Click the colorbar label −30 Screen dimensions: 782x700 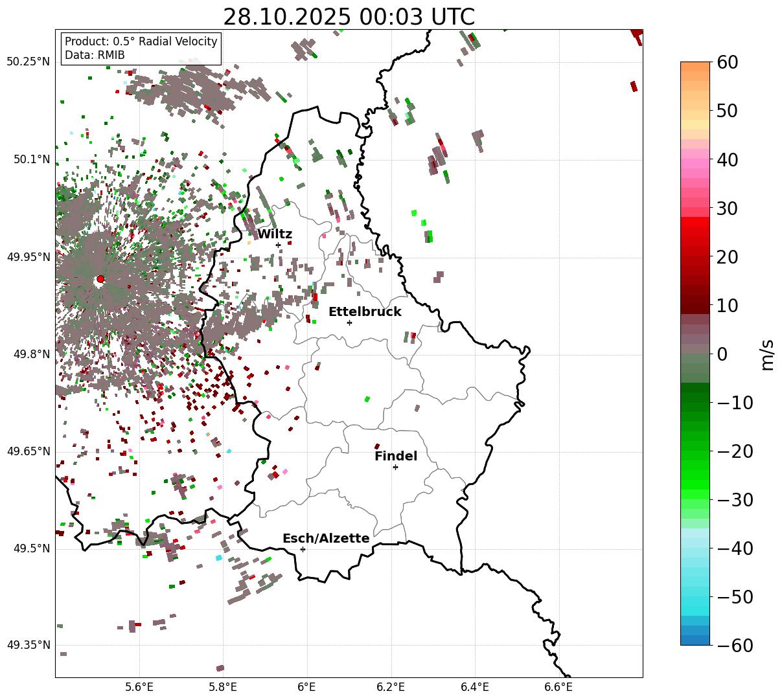(735, 499)
